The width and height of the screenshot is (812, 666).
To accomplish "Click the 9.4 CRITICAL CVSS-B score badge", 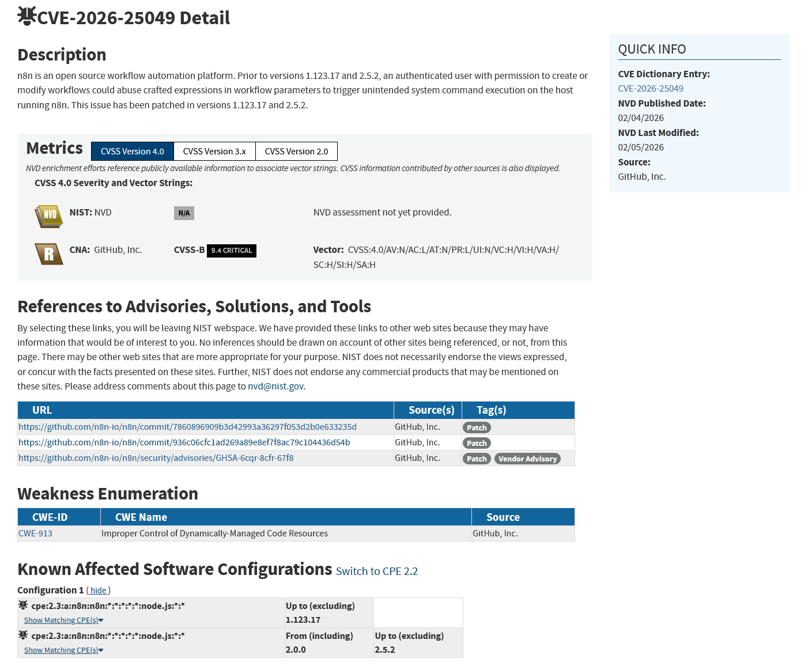I will [232, 251].
